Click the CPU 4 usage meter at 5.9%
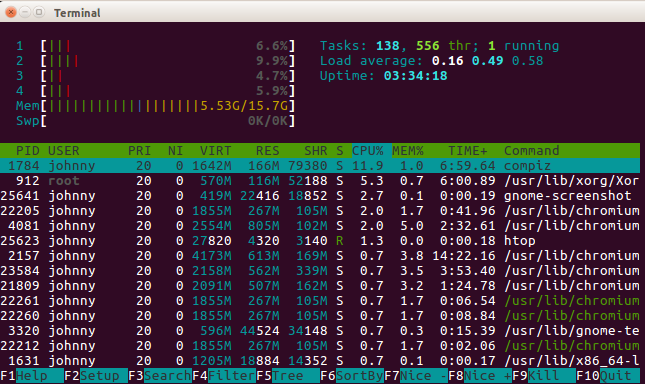645x384 pixels. (156, 91)
